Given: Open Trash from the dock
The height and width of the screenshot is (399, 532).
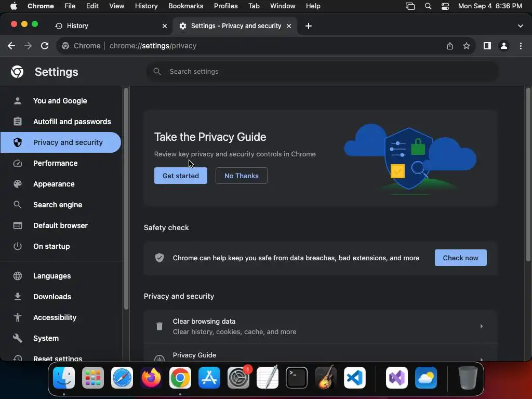Looking at the screenshot, I should pyautogui.click(x=468, y=378).
